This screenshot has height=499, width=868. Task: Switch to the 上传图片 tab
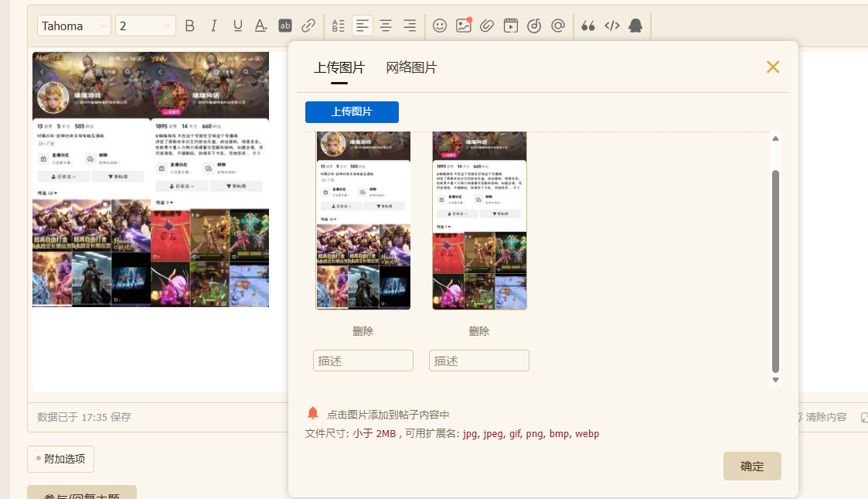click(339, 67)
